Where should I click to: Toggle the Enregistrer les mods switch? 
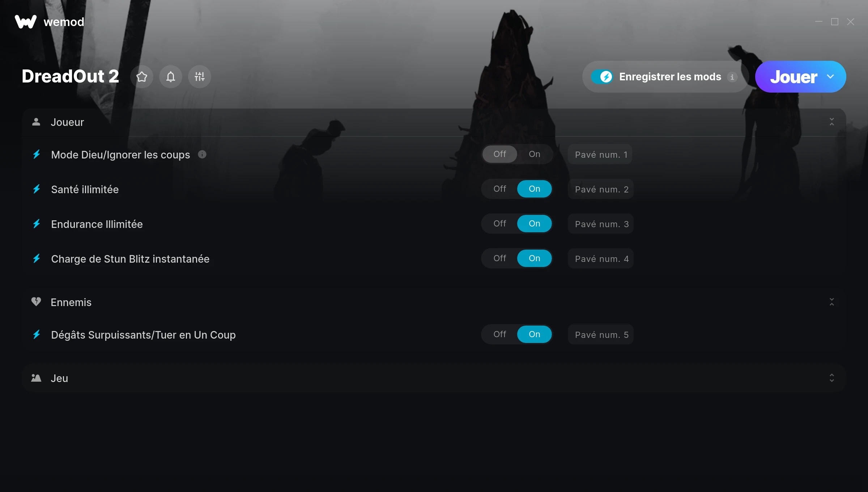(x=602, y=77)
